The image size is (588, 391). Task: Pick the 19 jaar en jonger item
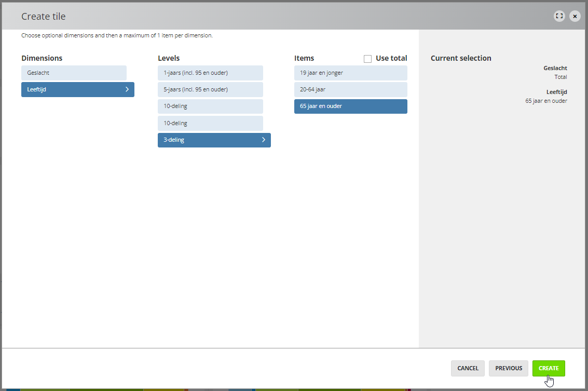point(351,73)
